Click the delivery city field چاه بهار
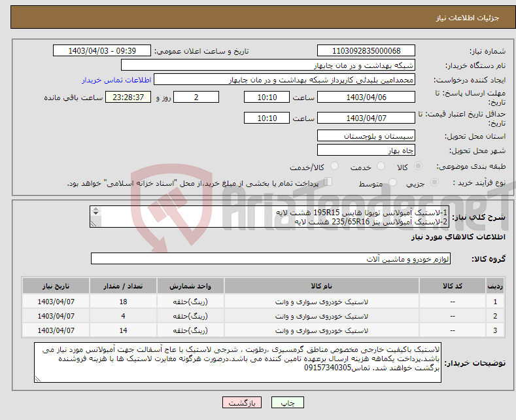516x420 pixels. (x=366, y=150)
